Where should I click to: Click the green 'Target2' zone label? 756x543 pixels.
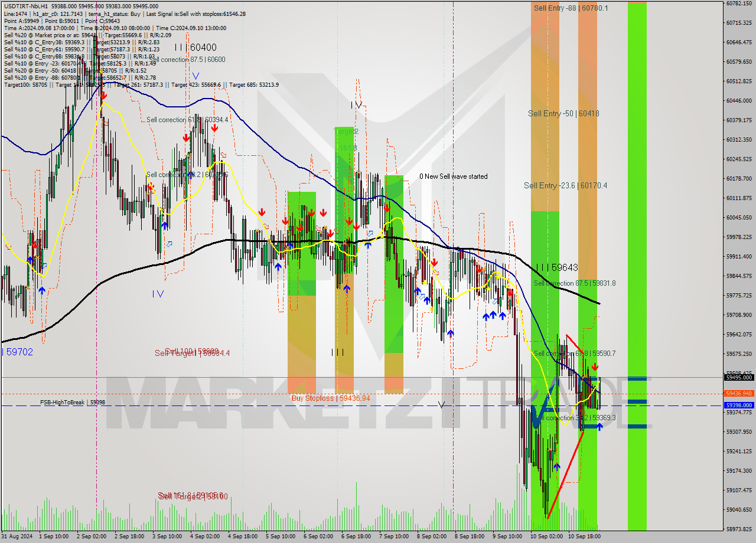(x=346, y=131)
